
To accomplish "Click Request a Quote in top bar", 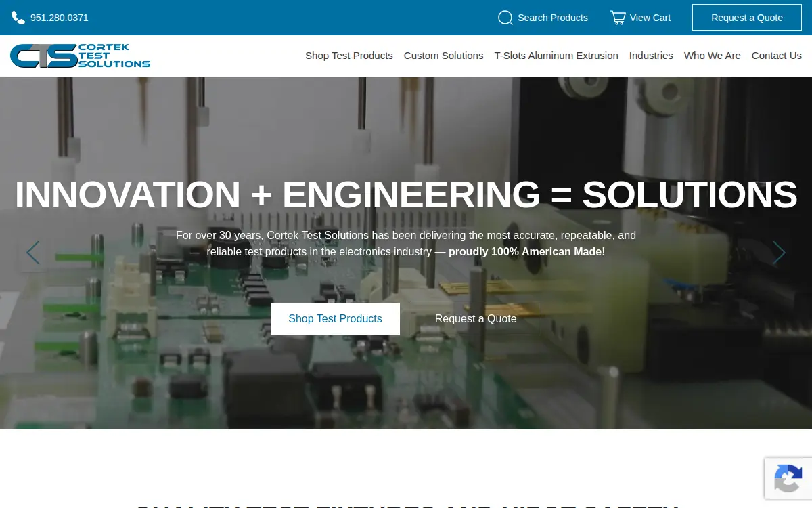I will pos(747,18).
